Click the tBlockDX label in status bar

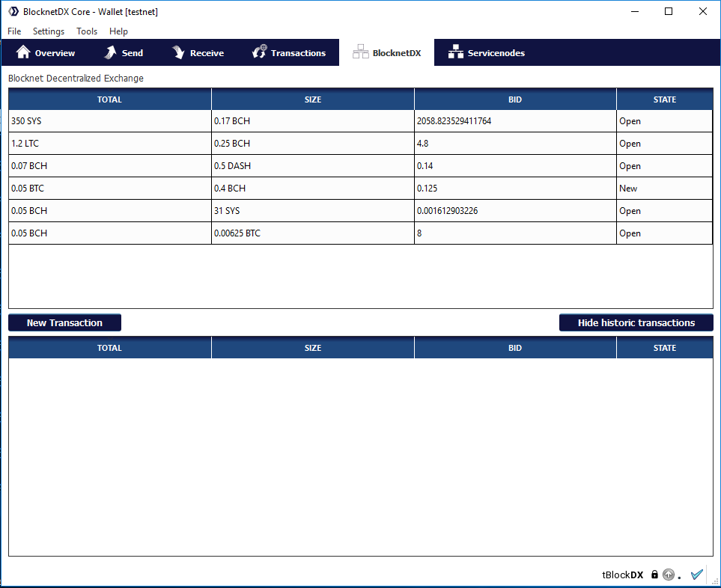coord(623,575)
